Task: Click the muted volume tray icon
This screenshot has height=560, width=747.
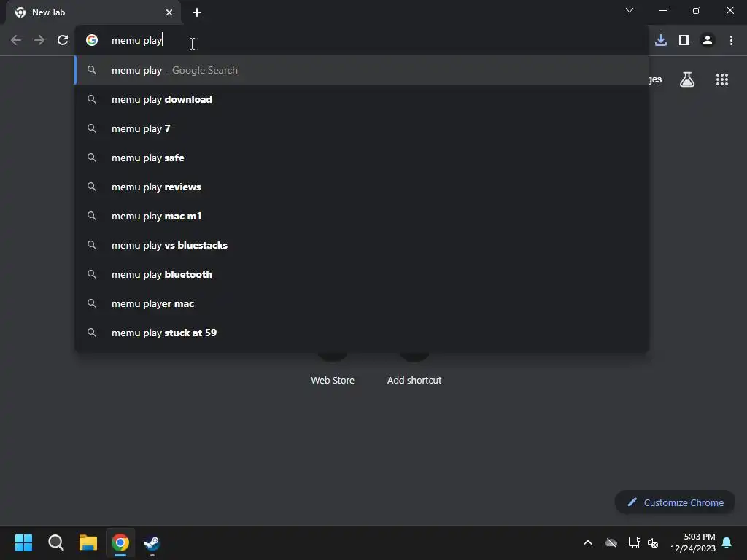Action: [x=653, y=542]
